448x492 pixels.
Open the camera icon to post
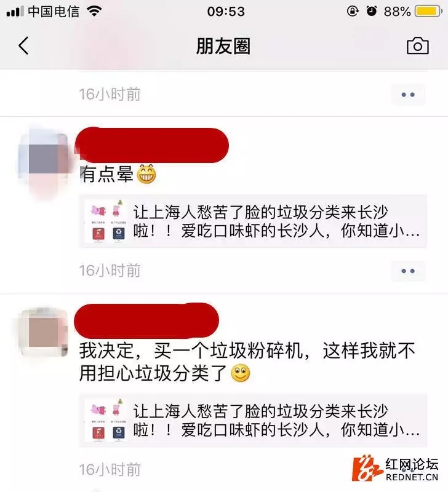418,46
